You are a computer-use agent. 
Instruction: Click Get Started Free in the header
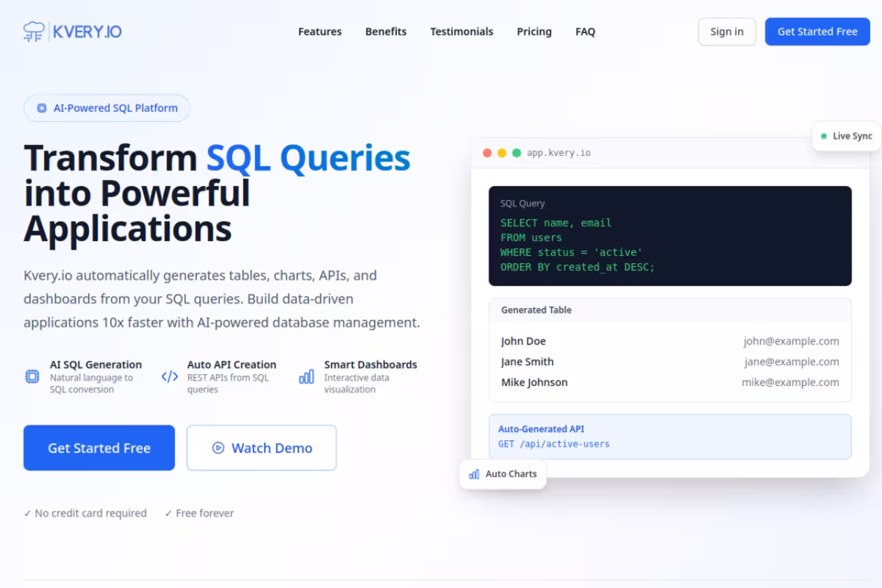click(817, 32)
